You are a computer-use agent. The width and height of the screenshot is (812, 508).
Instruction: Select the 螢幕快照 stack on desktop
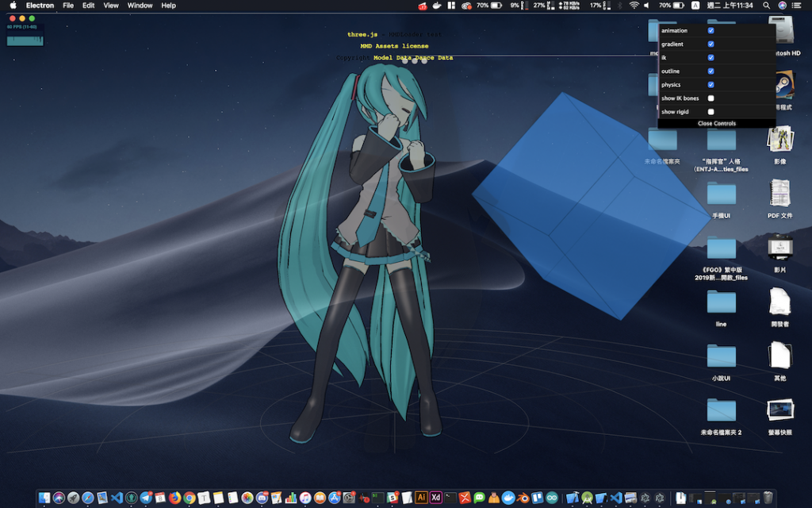click(x=780, y=416)
